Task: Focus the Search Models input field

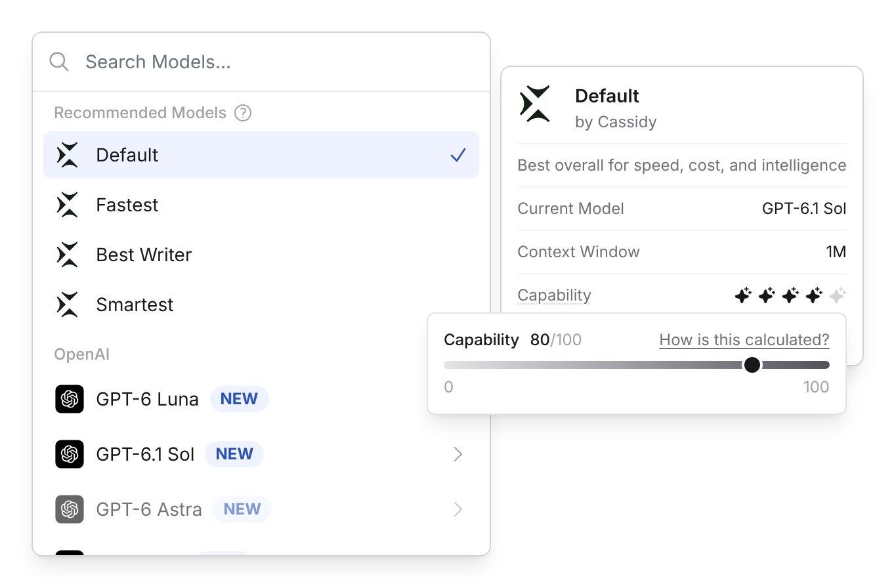Action: (261, 62)
